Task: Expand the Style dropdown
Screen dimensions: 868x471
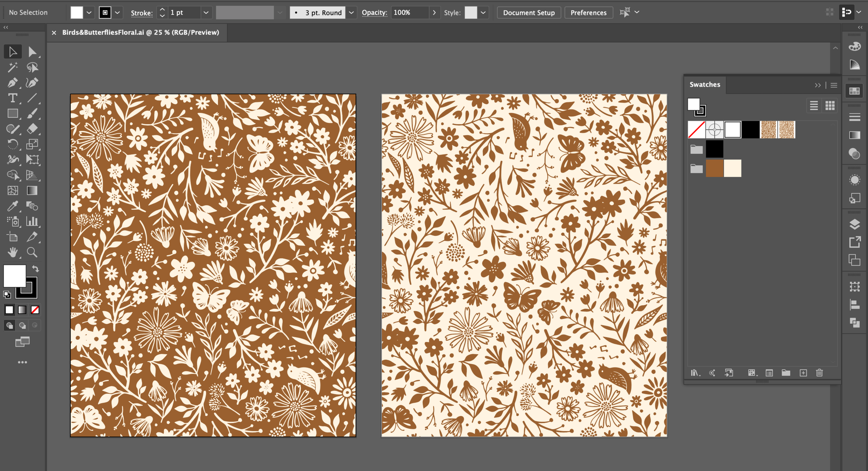Action: (483, 13)
